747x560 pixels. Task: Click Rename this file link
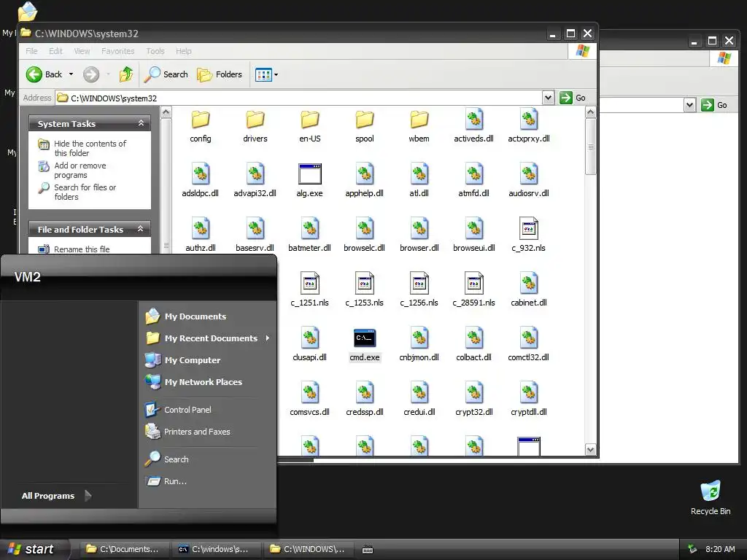82,249
